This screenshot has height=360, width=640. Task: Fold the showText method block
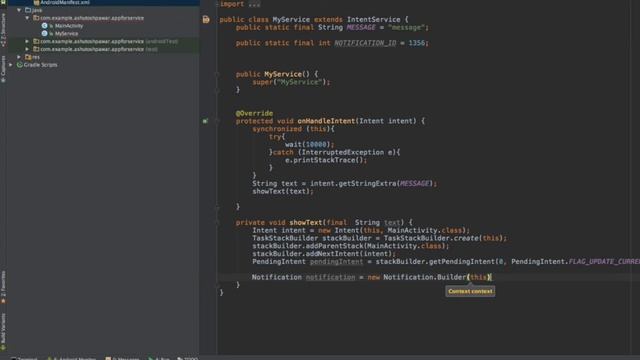[x=217, y=223]
